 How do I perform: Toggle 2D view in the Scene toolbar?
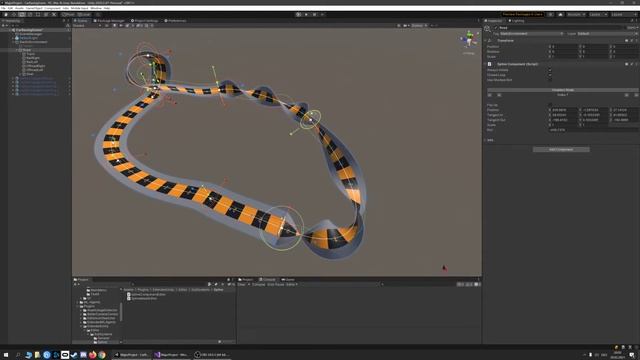pyautogui.click(x=107, y=25)
